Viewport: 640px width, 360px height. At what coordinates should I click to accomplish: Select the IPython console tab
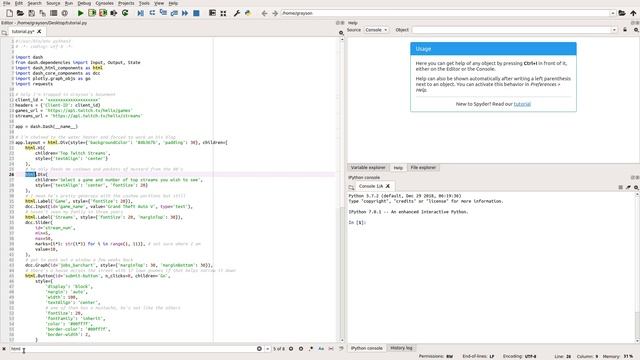367,348
